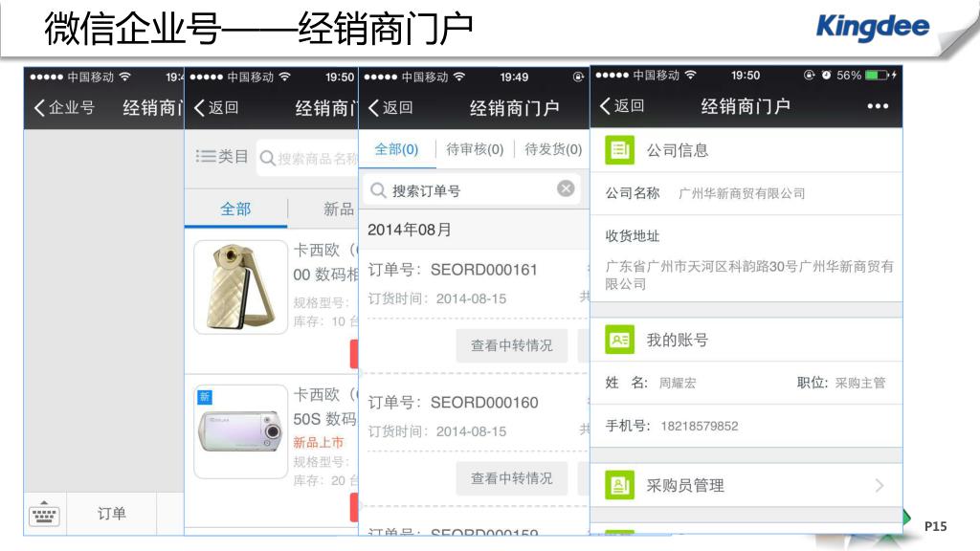Expand 采购员管理 with its chevron
This screenshot has width=980, height=551.
click(x=880, y=485)
